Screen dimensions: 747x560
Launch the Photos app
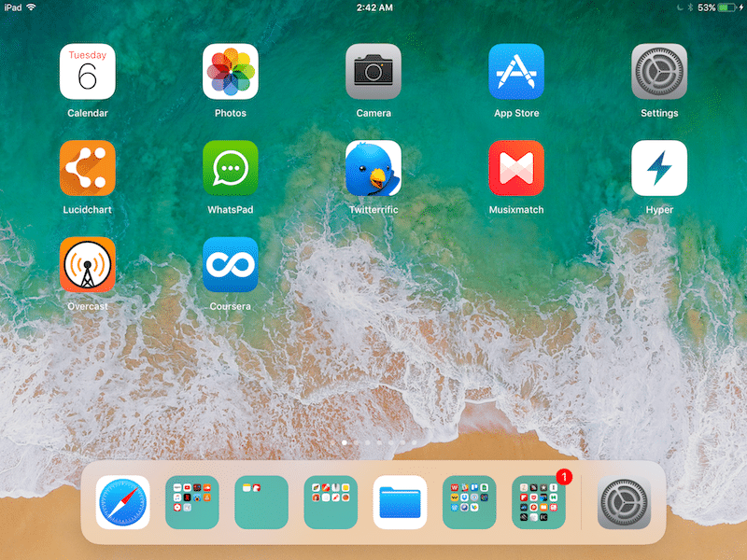(231, 72)
